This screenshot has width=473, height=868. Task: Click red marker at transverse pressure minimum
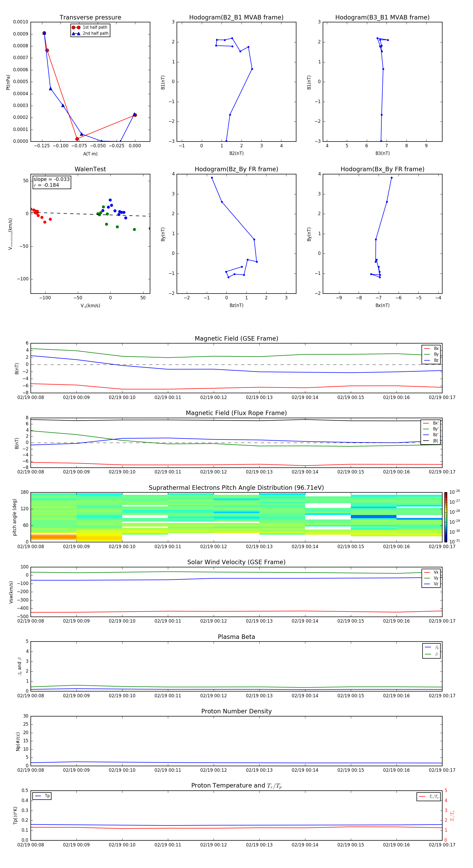77,139
